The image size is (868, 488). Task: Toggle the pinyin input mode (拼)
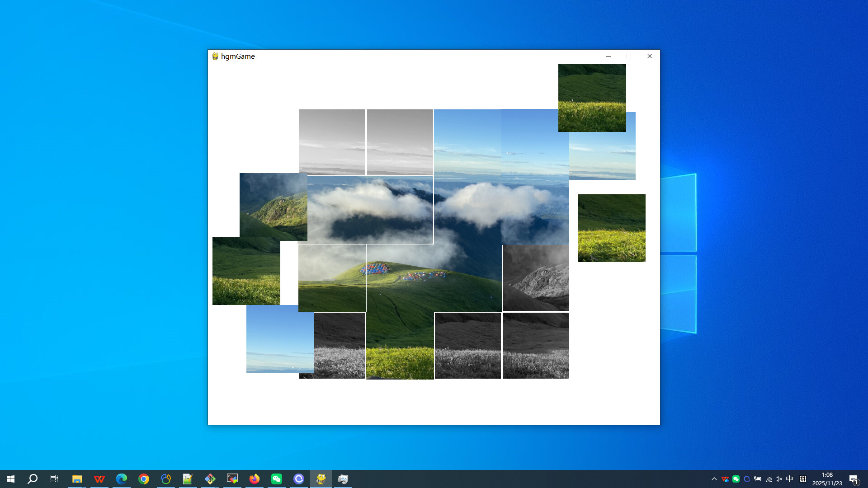[803, 479]
